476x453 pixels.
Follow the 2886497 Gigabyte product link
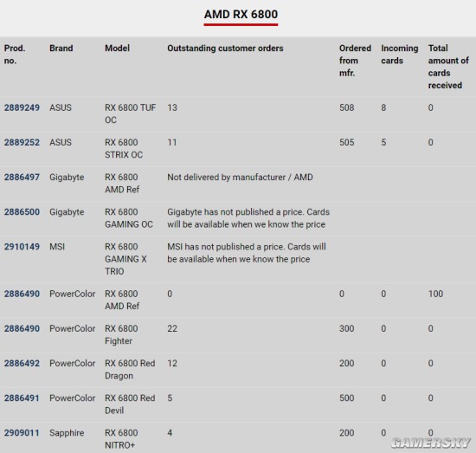tap(22, 177)
